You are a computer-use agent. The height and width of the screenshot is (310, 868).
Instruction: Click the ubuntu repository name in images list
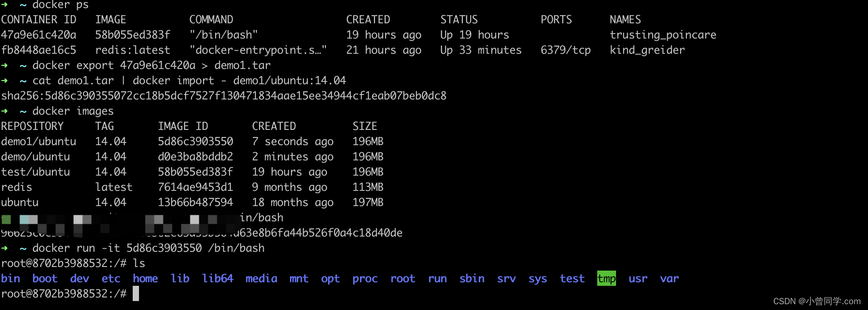[20, 202]
